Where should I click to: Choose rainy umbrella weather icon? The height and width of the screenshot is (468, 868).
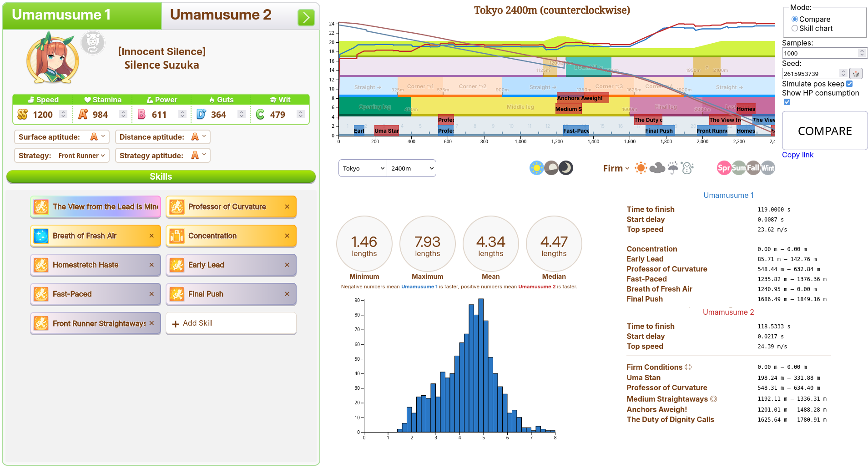click(x=673, y=168)
